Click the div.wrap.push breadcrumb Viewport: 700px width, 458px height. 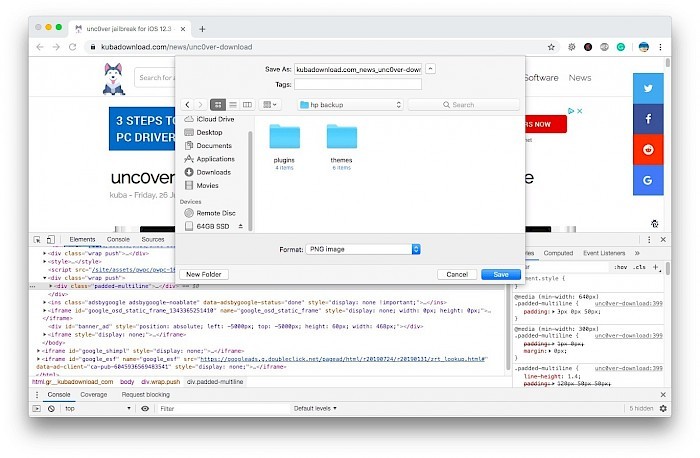pos(161,382)
